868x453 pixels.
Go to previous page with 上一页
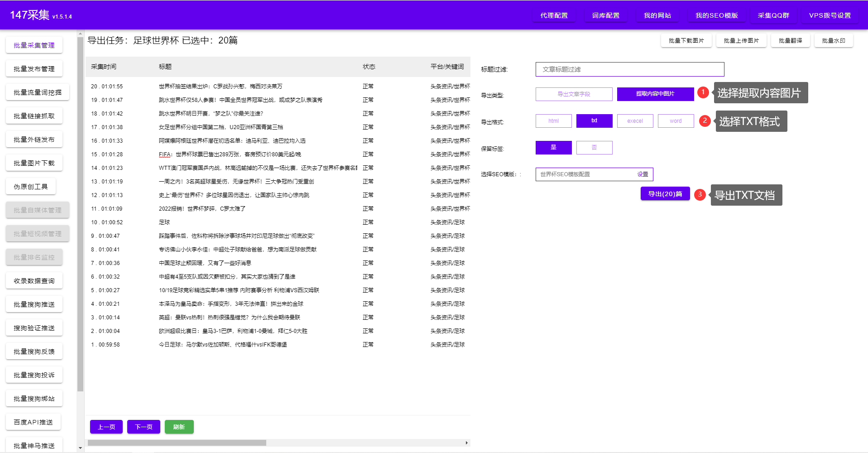coord(106,427)
